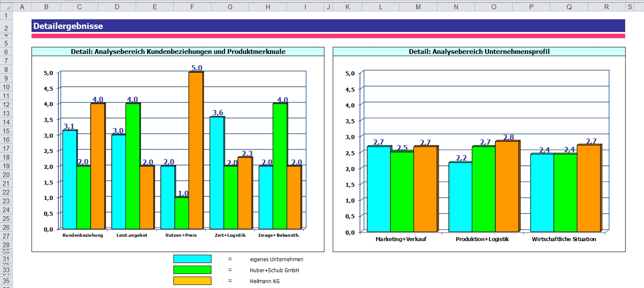Click the green Huber+Schulz GmbH legend swatch
The image size is (644, 288).
pyautogui.click(x=192, y=270)
